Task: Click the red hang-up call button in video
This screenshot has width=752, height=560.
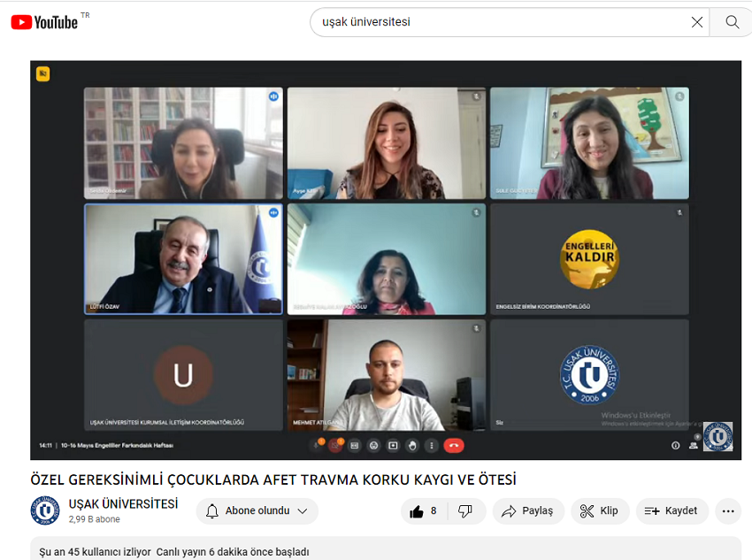Action: pos(454,445)
